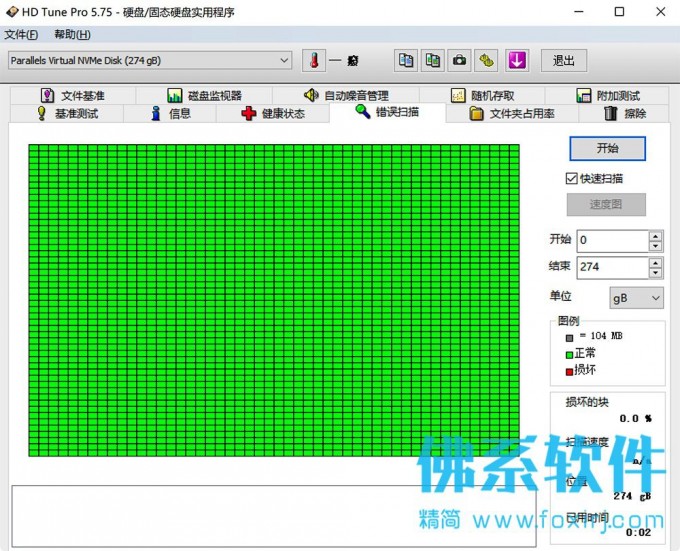Click the 开始 scan button
The image size is (680, 551).
607,148
